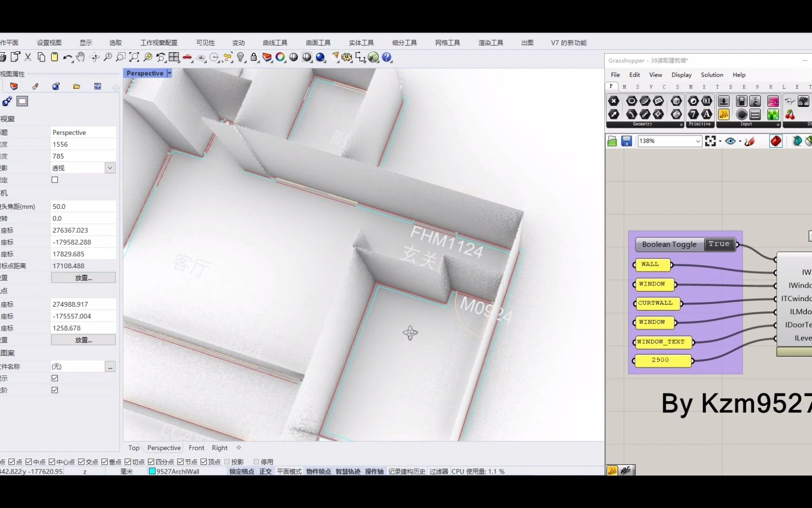Image resolution: width=812 pixels, height=508 pixels.
Task: Launch Grasshopper with green round icon
Action: 374,57
